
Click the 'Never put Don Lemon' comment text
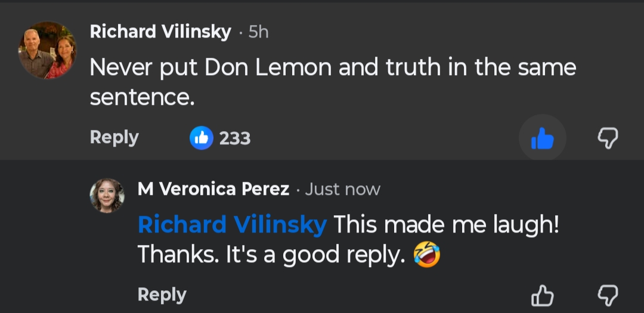[x=333, y=68]
